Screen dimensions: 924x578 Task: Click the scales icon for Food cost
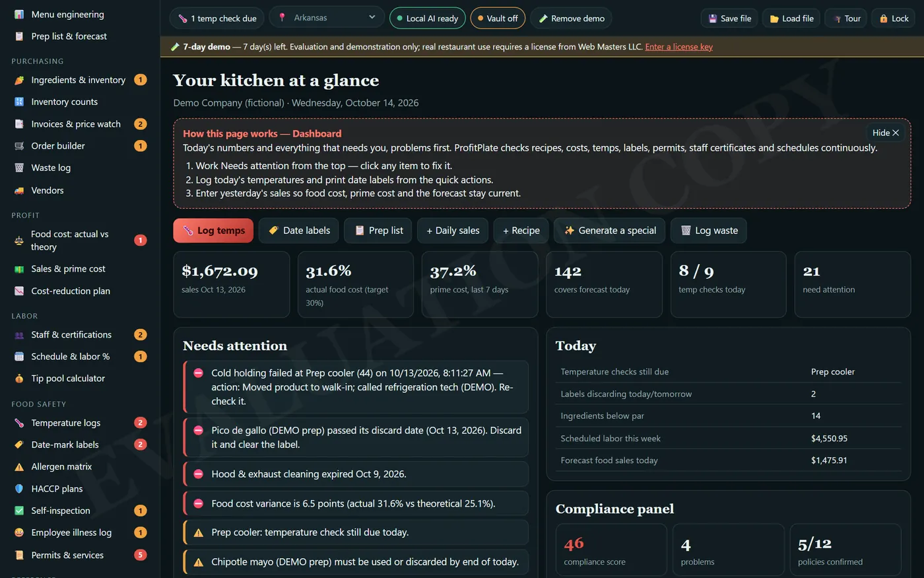point(19,240)
